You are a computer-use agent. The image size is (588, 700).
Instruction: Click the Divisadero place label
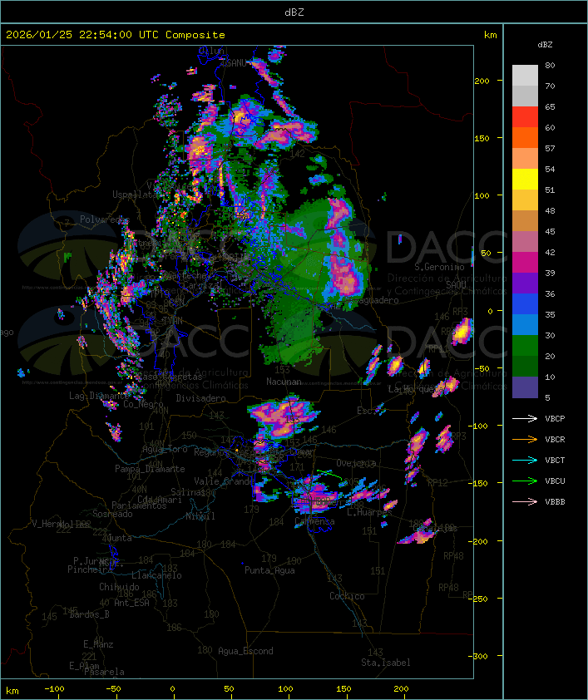pos(200,397)
